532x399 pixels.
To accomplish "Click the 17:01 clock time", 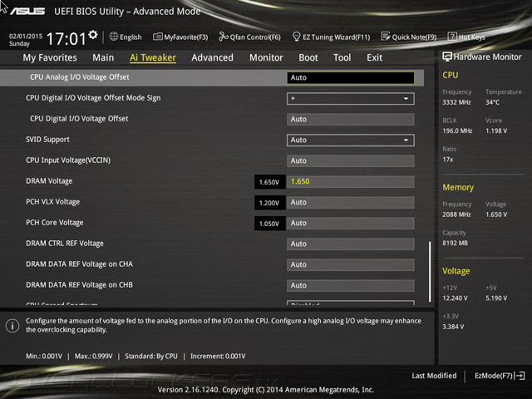I will tap(66, 39).
